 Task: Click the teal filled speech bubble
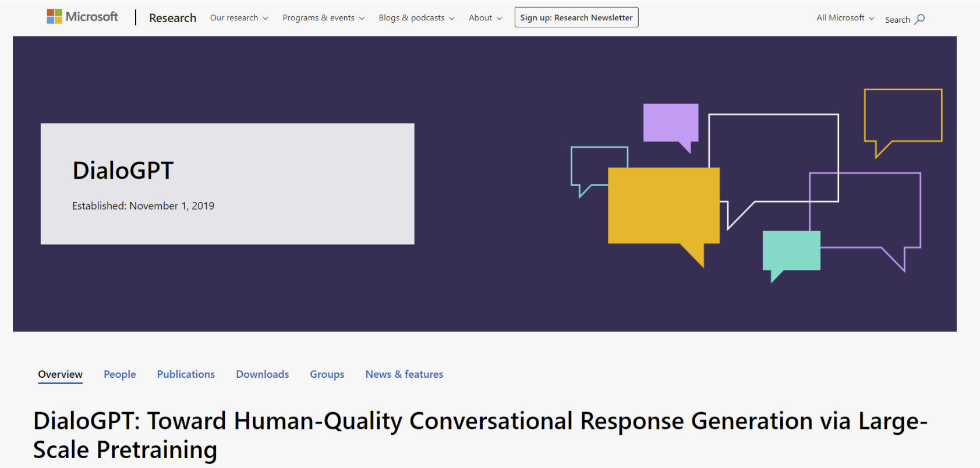(791, 250)
